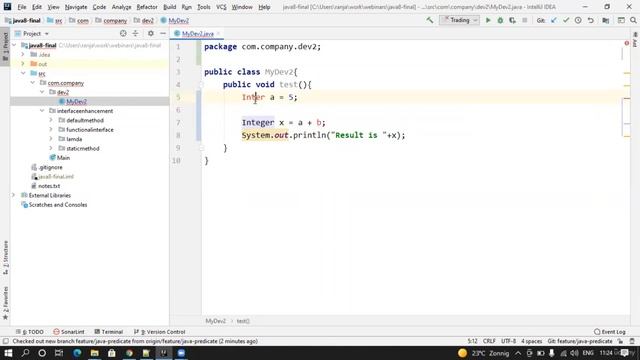This screenshot has width=640, height=360.
Task: Click the Git rollback revert arrow
Action: pos(591,20)
